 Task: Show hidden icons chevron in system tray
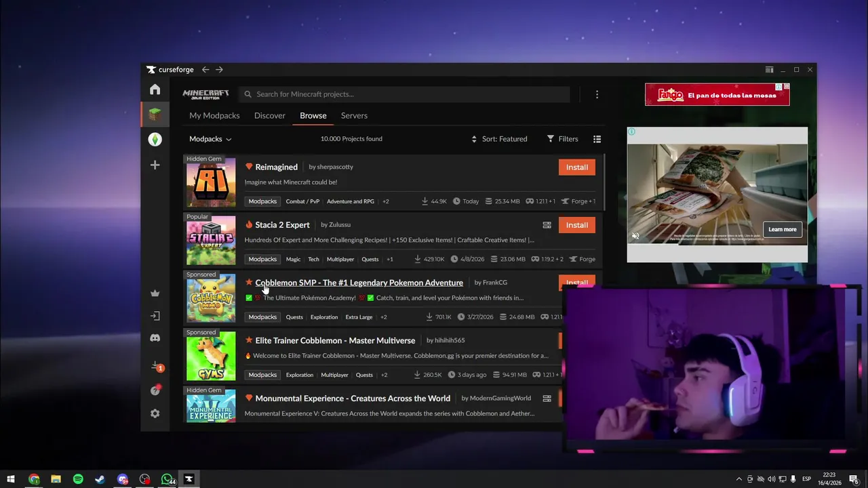(739, 479)
